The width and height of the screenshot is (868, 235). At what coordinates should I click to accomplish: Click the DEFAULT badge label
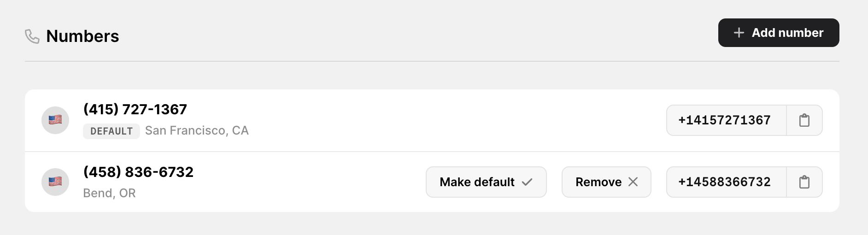[111, 131]
